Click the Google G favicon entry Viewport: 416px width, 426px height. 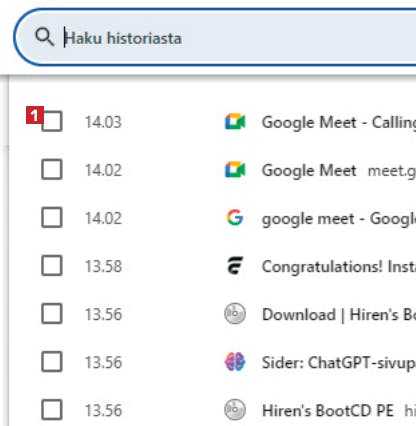pyautogui.click(x=235, y=218)
